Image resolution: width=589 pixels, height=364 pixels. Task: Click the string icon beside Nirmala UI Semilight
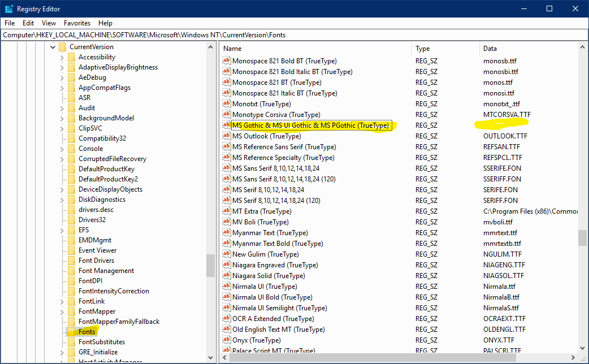(x=226, y=307)
